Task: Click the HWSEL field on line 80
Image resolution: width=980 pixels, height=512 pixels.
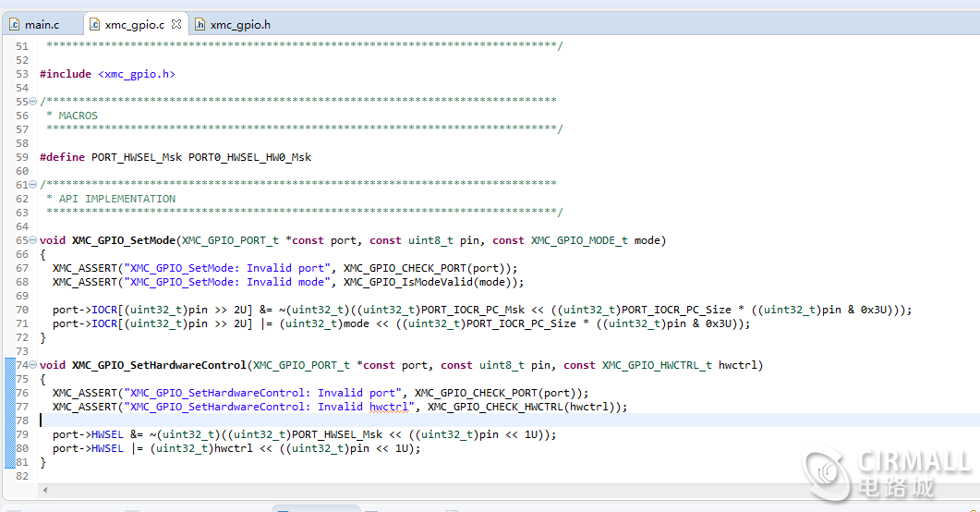Action: pos(107,448)
